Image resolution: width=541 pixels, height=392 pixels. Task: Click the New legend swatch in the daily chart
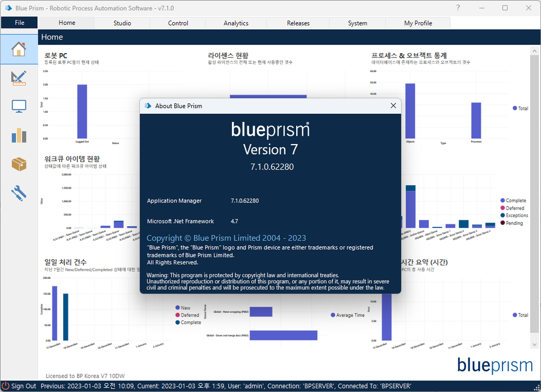click(178, 308)
